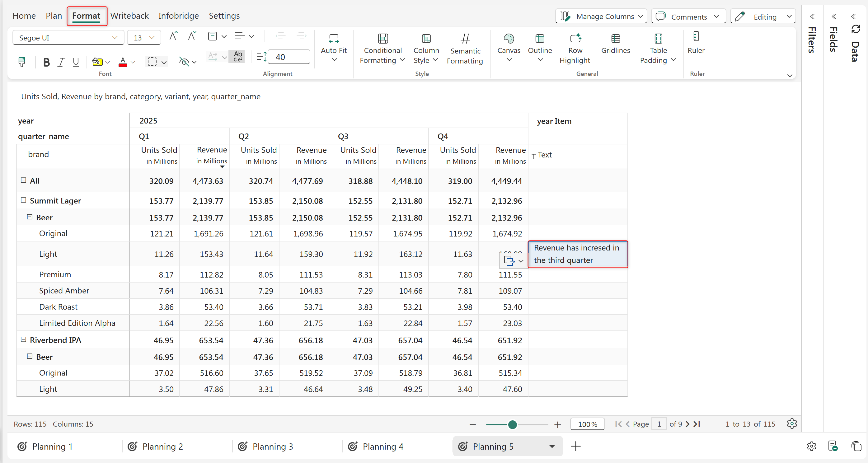Collapse the Summit Lager row

pyautogui.click(x=23, y=200)
